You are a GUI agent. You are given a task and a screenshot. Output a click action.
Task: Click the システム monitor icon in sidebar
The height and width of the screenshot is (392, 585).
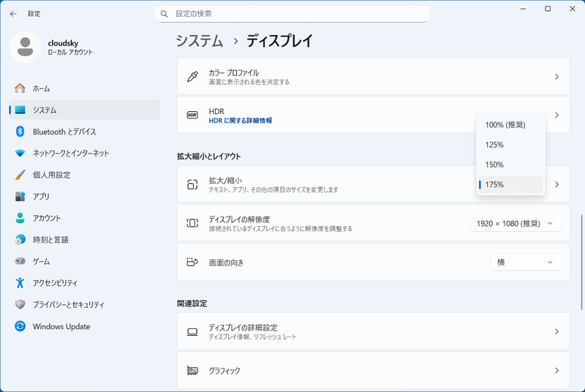(20, 110)
